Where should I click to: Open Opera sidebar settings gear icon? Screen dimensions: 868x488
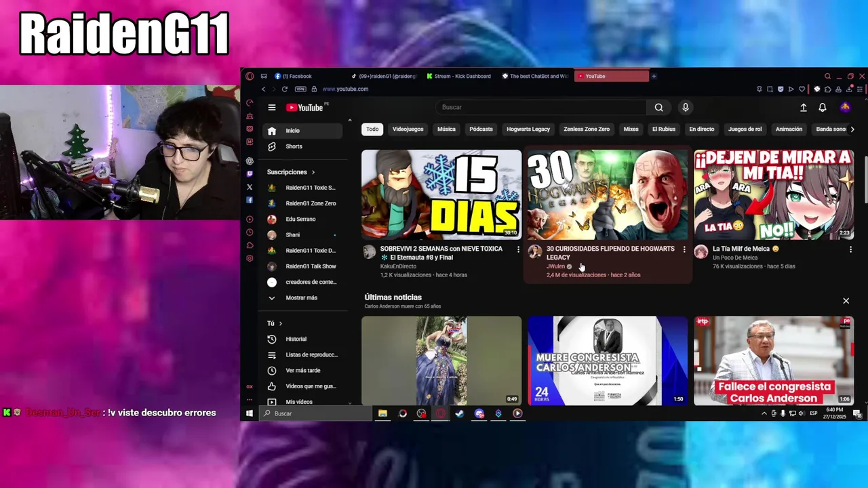[250, 258]
